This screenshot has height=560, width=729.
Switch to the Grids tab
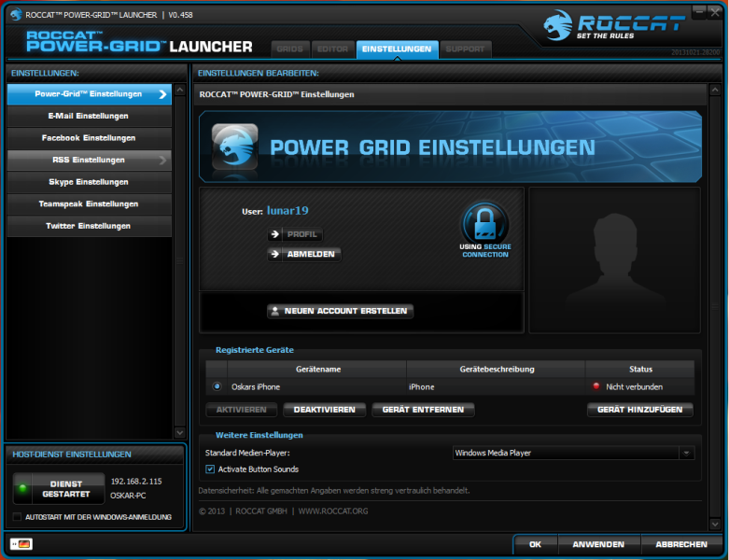[289, 49]
